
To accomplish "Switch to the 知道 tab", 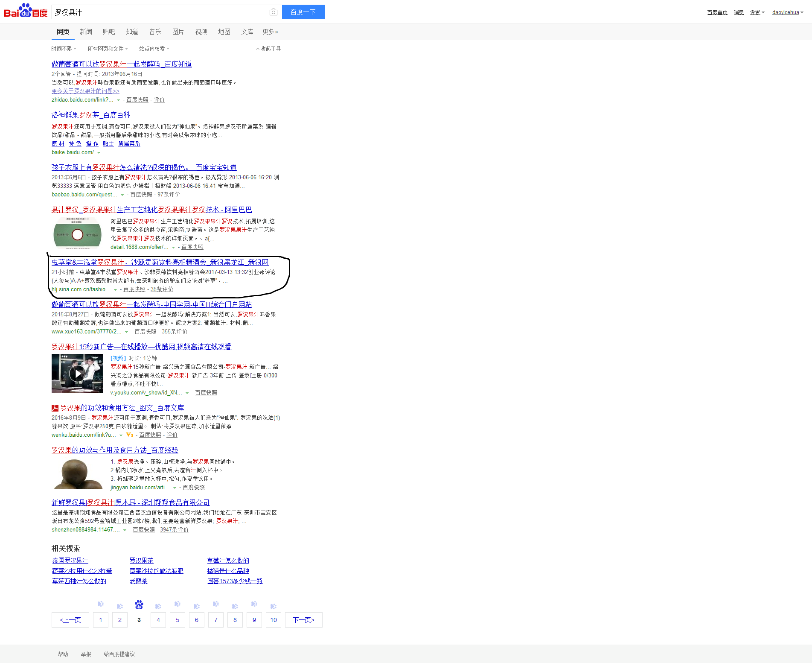I will [132, 32].
